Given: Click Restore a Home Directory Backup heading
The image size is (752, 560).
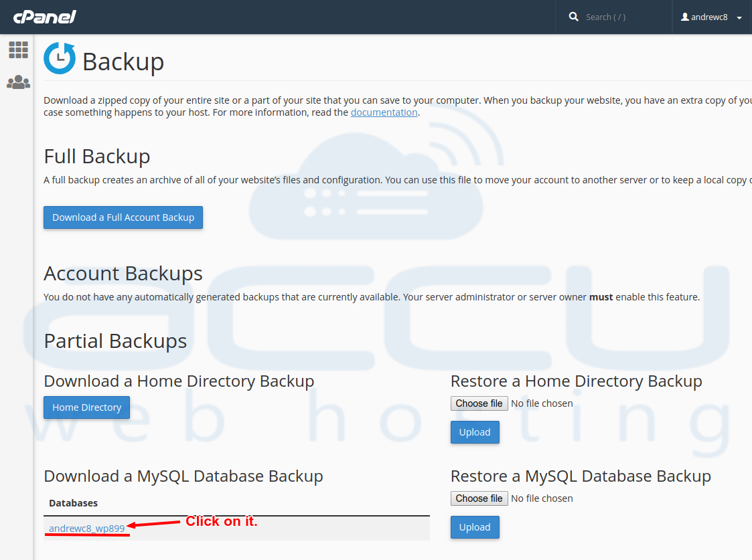Looking at the screenshot, I should 577,381.
